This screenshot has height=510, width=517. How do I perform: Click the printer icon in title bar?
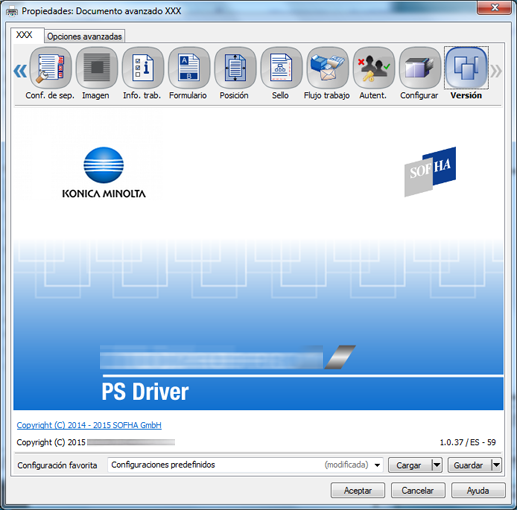12,12
